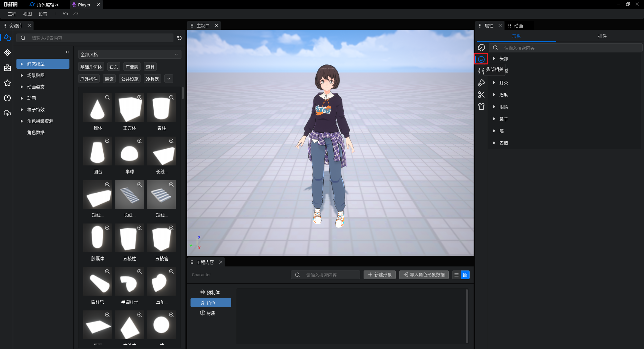Click the 新建形象 button

380,275
